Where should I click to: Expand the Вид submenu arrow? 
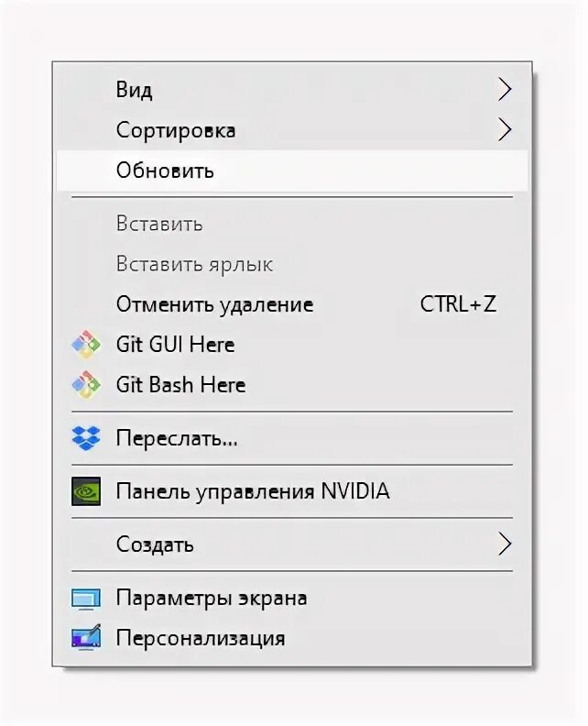tap(504, 89)
